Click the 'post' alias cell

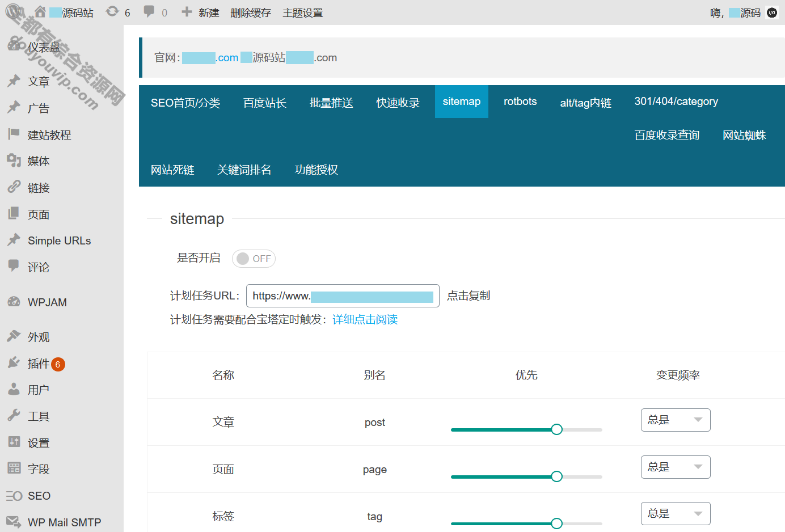(375, 423)
